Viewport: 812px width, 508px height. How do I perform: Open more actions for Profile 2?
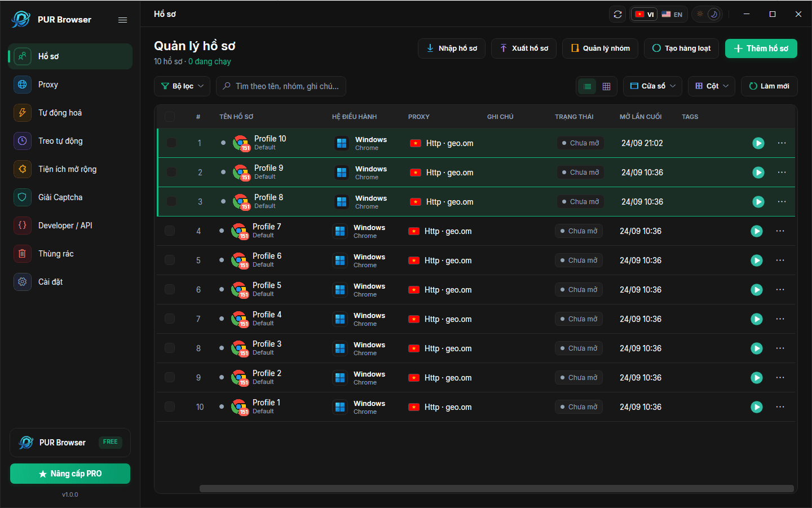coord(780,378)
